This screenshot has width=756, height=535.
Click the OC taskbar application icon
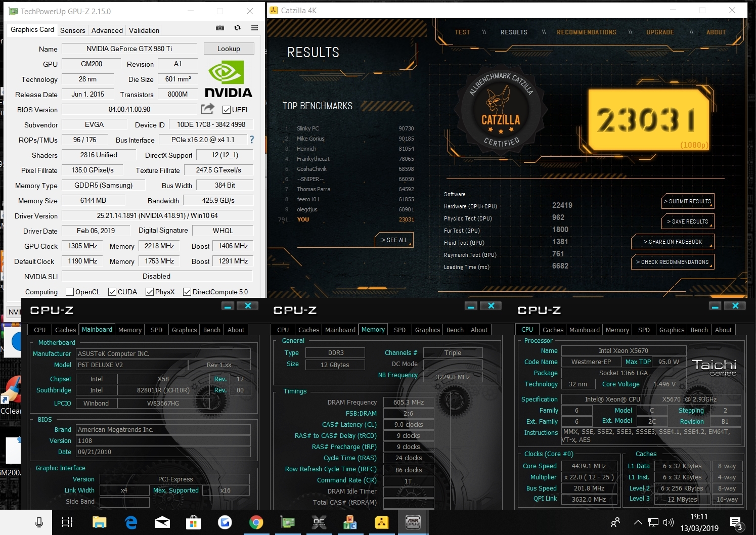[319, 522]
